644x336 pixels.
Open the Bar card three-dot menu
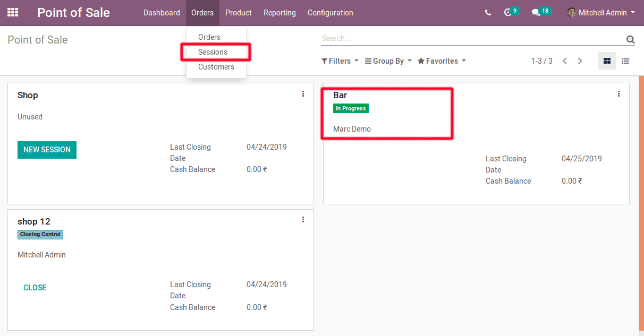[618, 94]
